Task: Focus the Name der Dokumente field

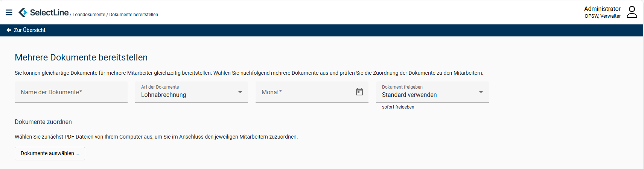Action: tap(71, 92)
